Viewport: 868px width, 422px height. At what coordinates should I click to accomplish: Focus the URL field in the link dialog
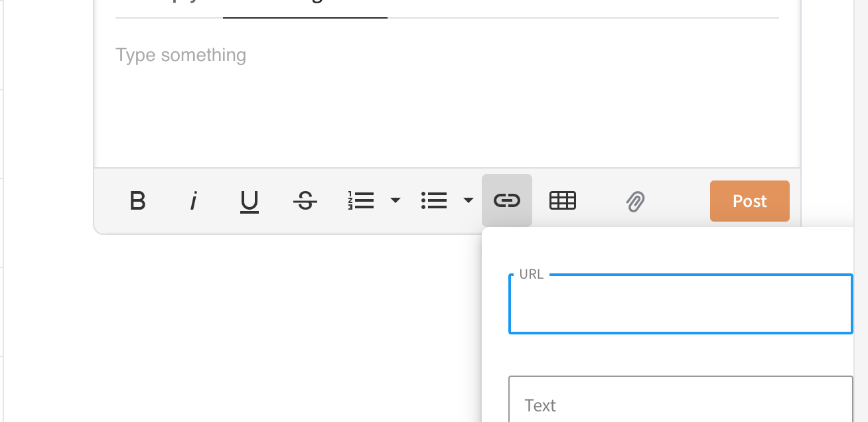click(680, 304)
